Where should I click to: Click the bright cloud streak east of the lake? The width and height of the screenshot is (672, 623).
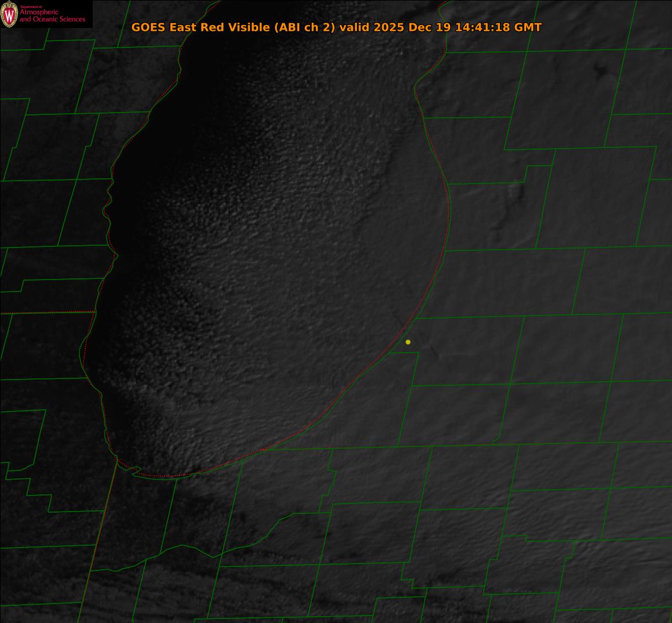click(x=518, y=194)
